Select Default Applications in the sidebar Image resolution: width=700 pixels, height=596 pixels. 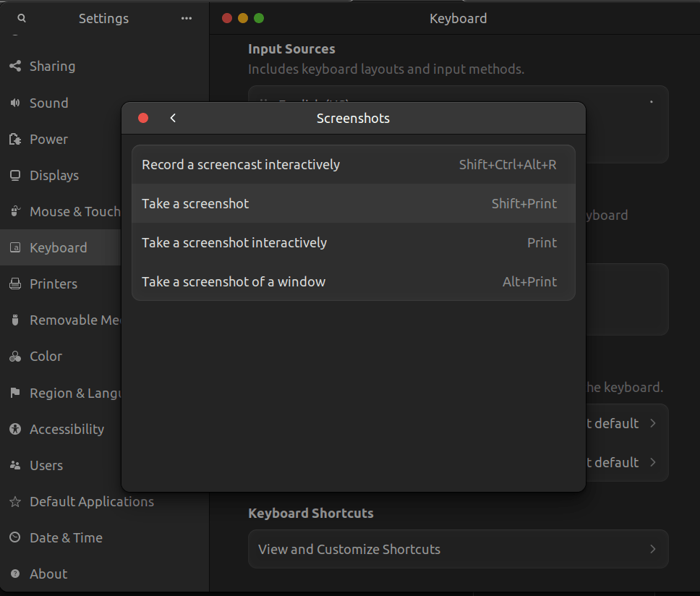92,501
